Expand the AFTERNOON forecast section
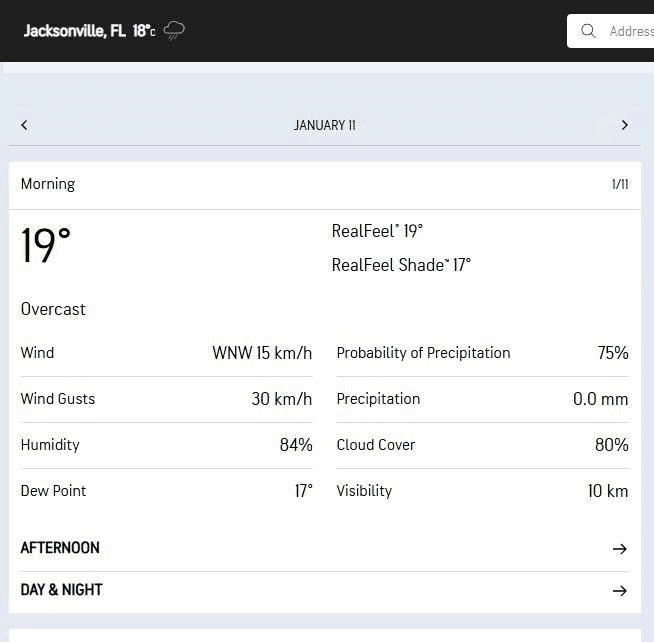Image resolution: width=654 pixels, height=642 pixels. pyautogui.click(x=60, y=548)
